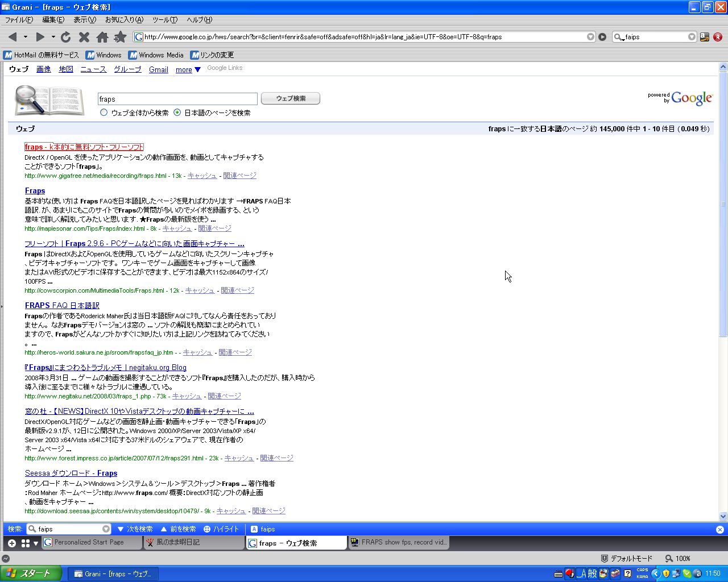Open the Windows bookmark
This screenshot has width=728, height=582.
click(x=104, y=55)
